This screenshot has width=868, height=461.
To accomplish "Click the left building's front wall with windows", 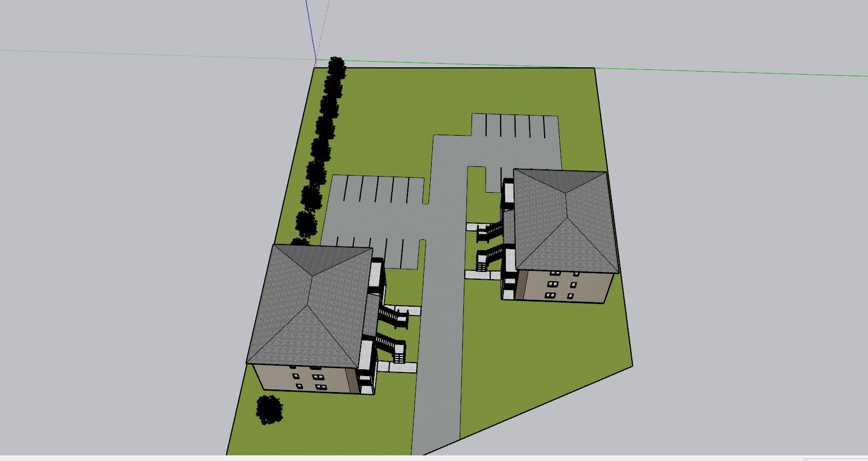I will point(306,378).
